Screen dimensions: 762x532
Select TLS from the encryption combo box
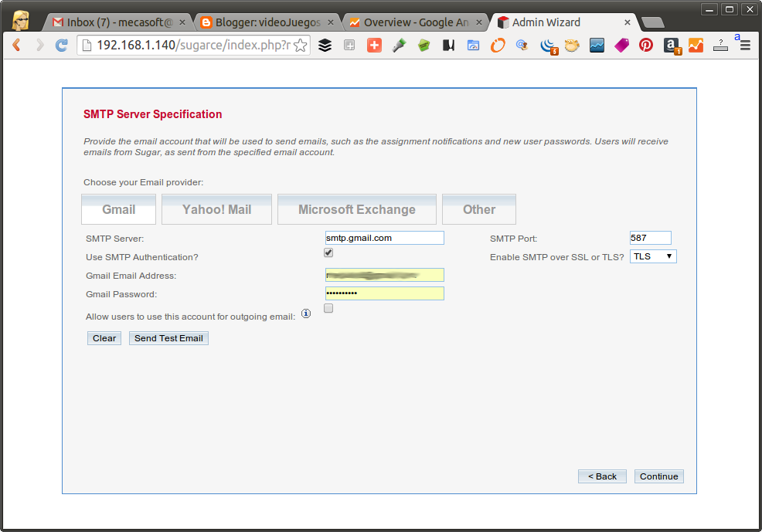pyautogui.click(x=653, y=256)
